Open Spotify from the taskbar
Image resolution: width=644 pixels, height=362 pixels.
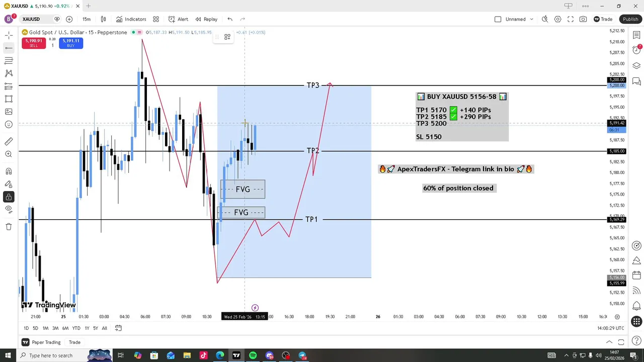coord(253,355)
